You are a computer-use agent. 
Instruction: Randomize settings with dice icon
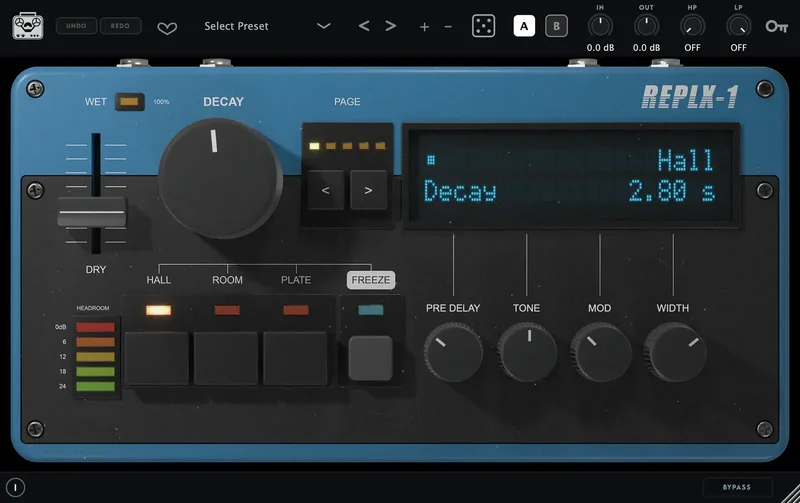tap(483, 26)
